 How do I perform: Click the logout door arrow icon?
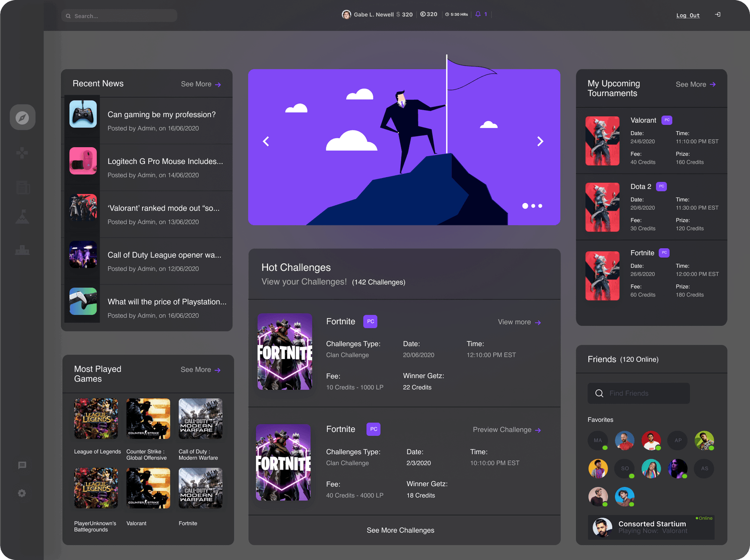[717, 15]
